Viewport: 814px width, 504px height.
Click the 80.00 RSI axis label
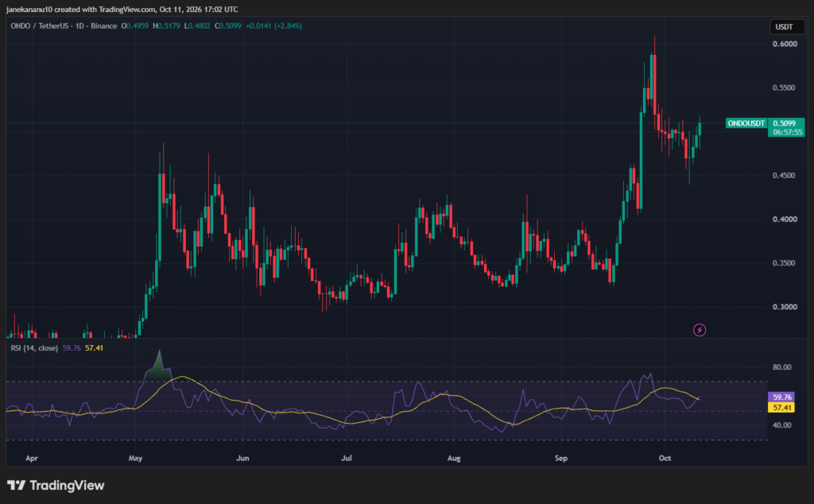coord(782,367)
